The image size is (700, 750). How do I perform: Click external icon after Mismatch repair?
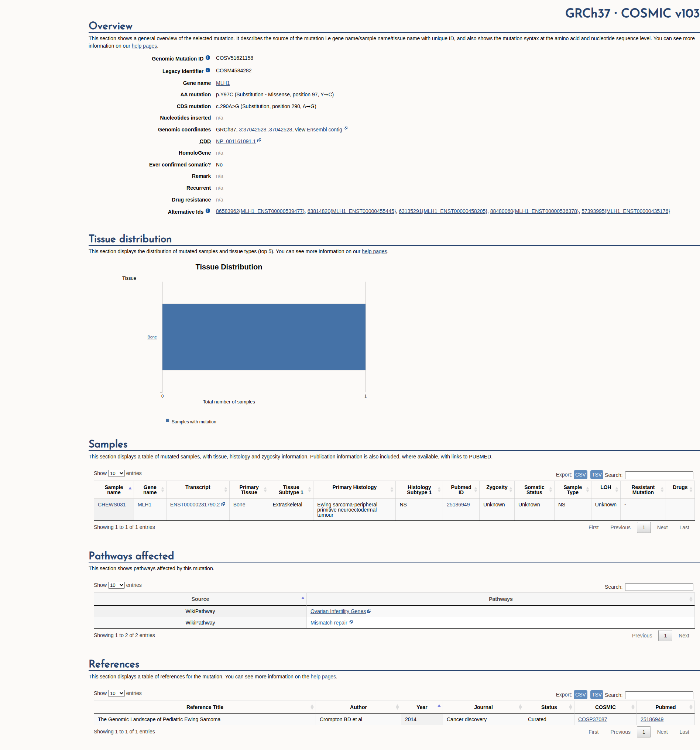351,622
